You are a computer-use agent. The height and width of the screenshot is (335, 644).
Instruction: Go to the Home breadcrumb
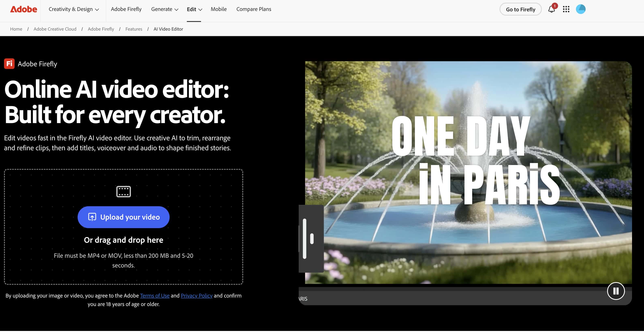pos(16,29)
